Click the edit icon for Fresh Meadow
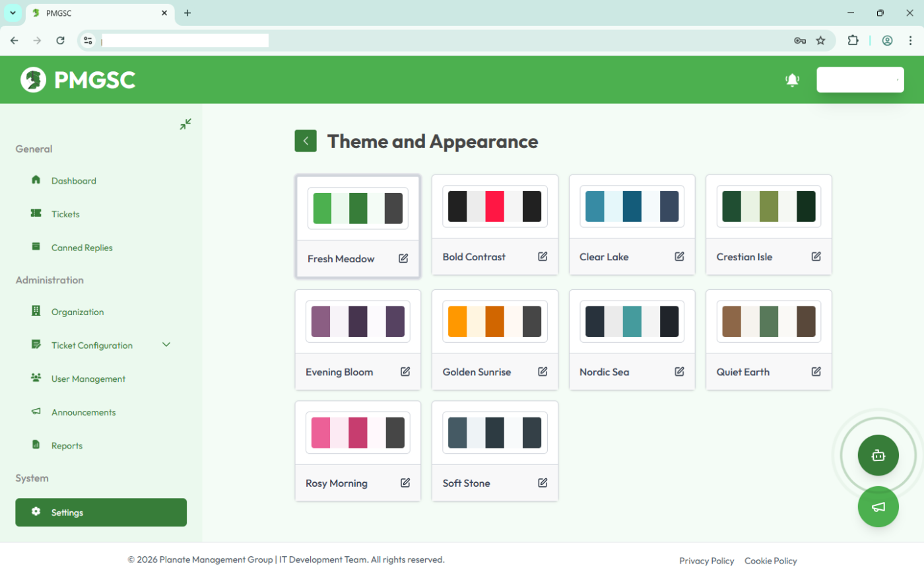This screenshot has height=578, width=924. click(x=403, y=258)
